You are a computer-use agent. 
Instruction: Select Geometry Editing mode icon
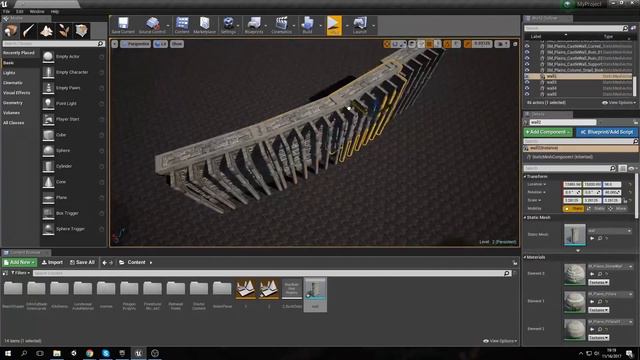click(81, 31)
